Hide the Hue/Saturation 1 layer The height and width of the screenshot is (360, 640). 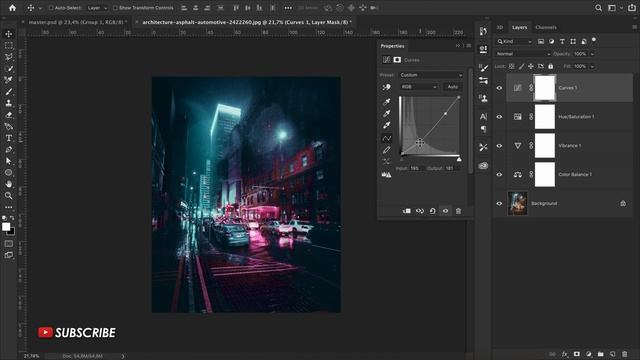point(499,117)
